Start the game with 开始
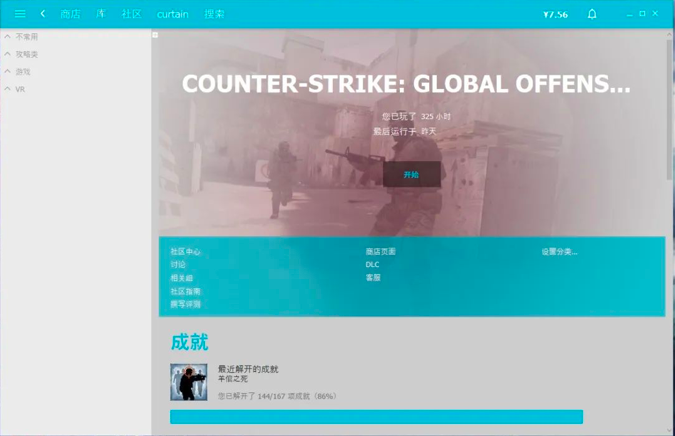 412,174
